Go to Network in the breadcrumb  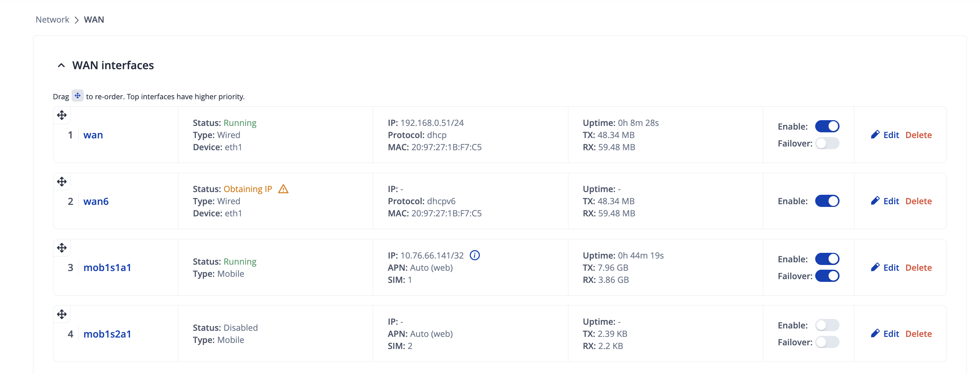click(52, 19)
